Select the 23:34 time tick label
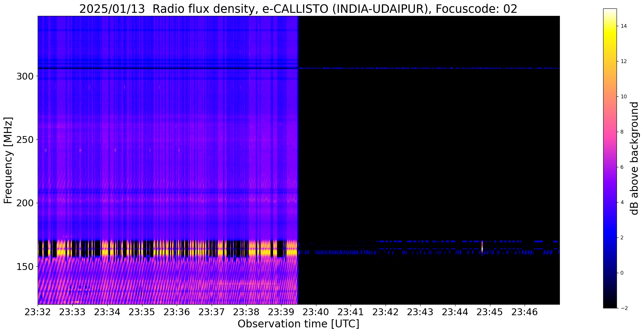The width and height of the screenshot is (644, 333). click(108, 312)
